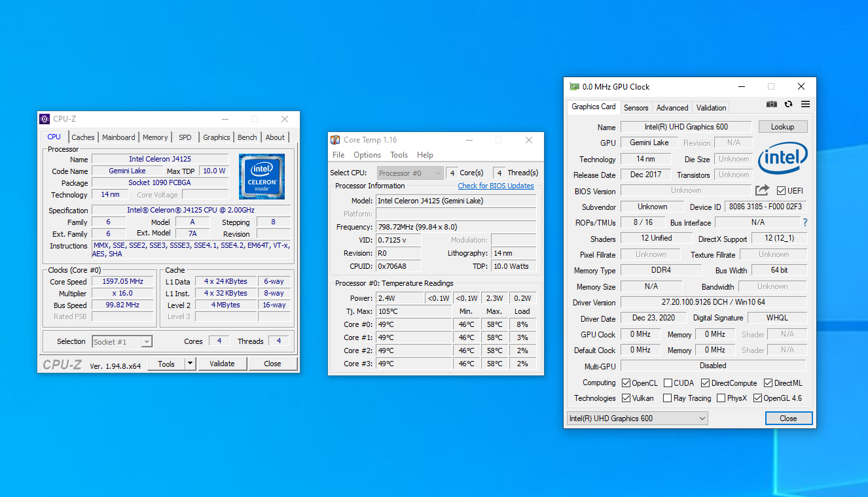The height and width of the screenshot is (497, 868).
Task: Click the CPU-Z title bar app icon
Action: click(x=45, y=119)
